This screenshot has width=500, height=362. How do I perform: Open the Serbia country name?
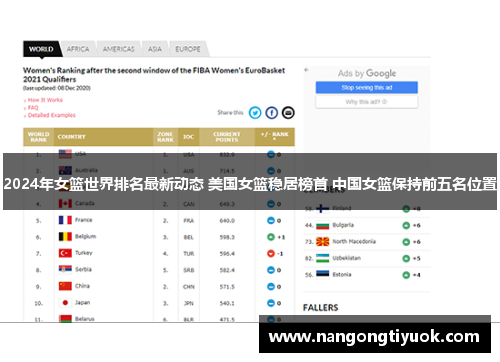[83, 269]
